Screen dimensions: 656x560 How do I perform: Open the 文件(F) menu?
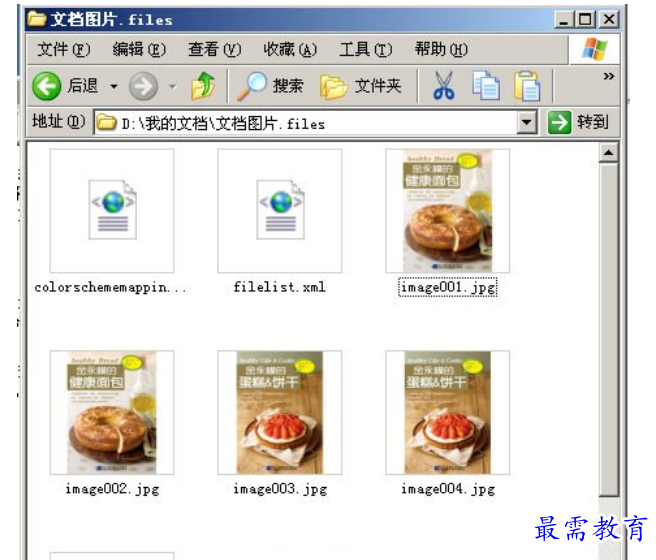tap(64, 49)
